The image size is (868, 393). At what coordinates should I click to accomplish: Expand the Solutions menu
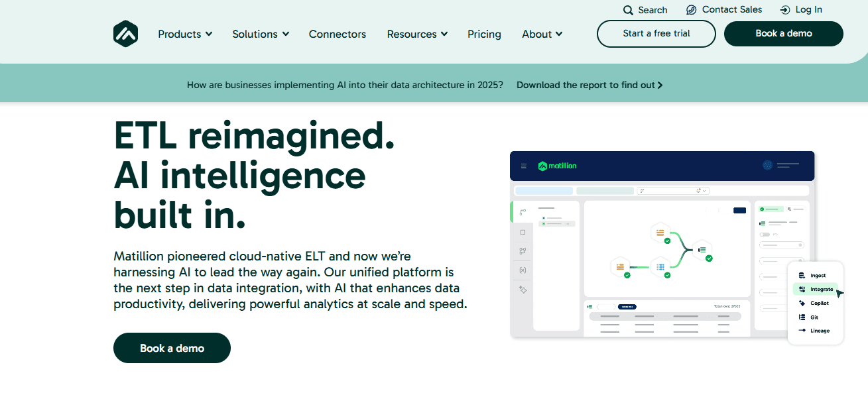[x=261, y=34]
